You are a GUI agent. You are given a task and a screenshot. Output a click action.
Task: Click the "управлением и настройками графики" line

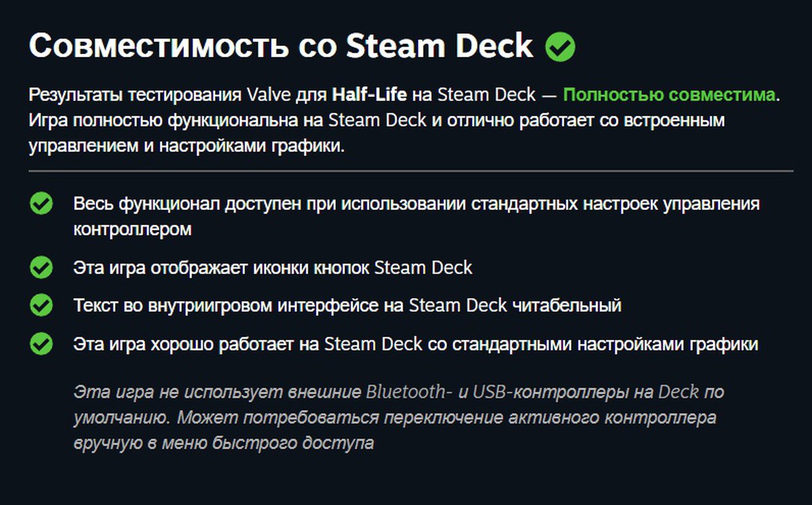pos(187,147)
